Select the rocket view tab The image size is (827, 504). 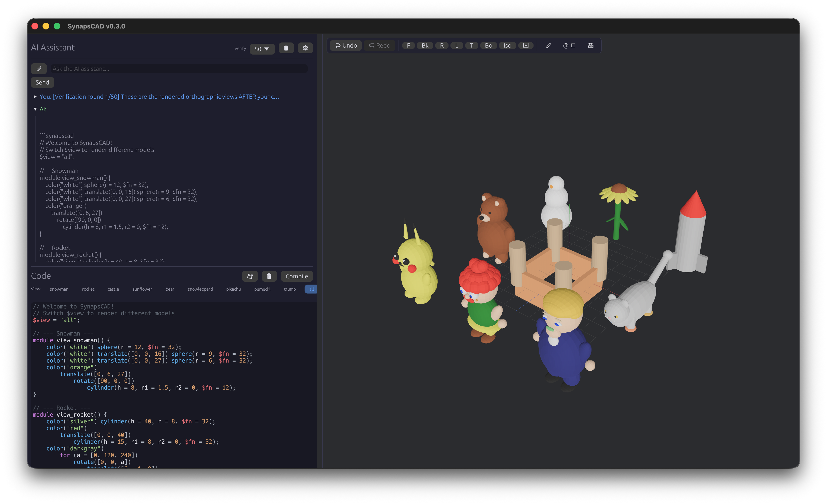pos(88,289)
